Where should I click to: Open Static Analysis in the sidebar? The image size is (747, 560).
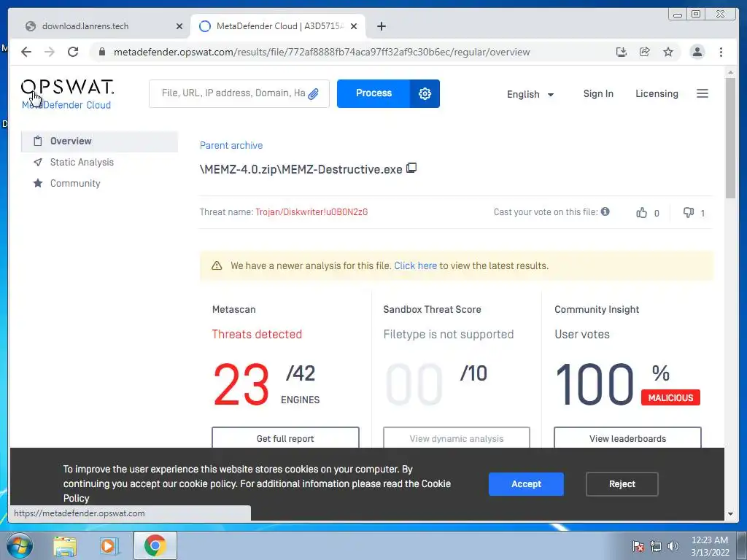(82, 163)
